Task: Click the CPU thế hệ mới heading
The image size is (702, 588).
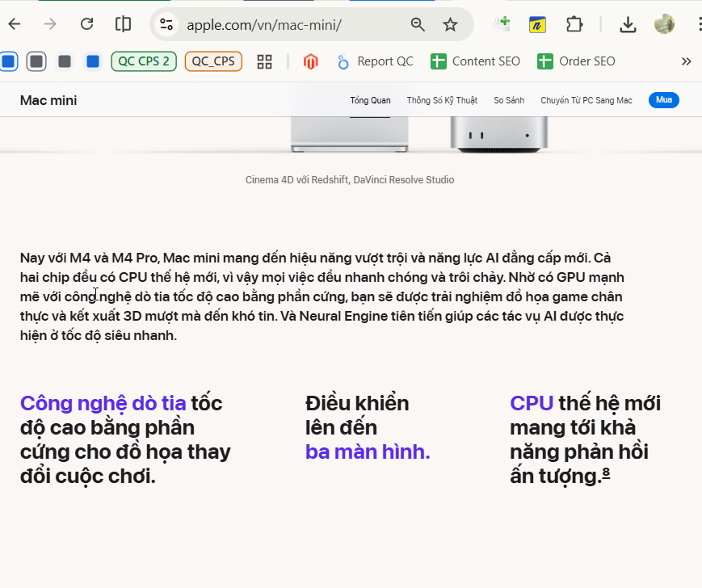Action: (585, 439)
